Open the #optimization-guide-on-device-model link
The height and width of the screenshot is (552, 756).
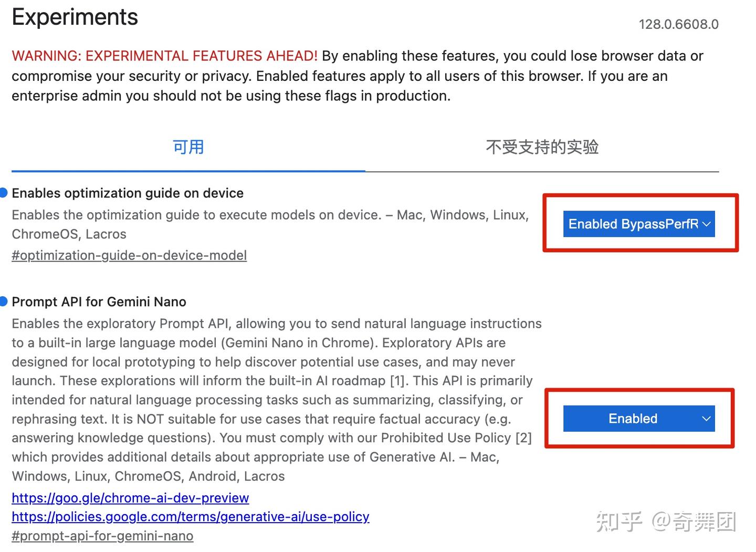click(129, 255)
